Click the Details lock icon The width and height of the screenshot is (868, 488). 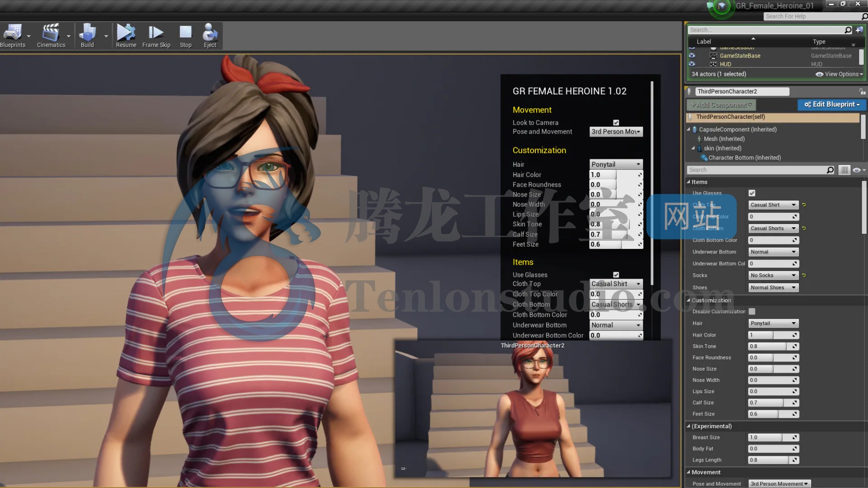pyautogui.click(x=862, y=91)
